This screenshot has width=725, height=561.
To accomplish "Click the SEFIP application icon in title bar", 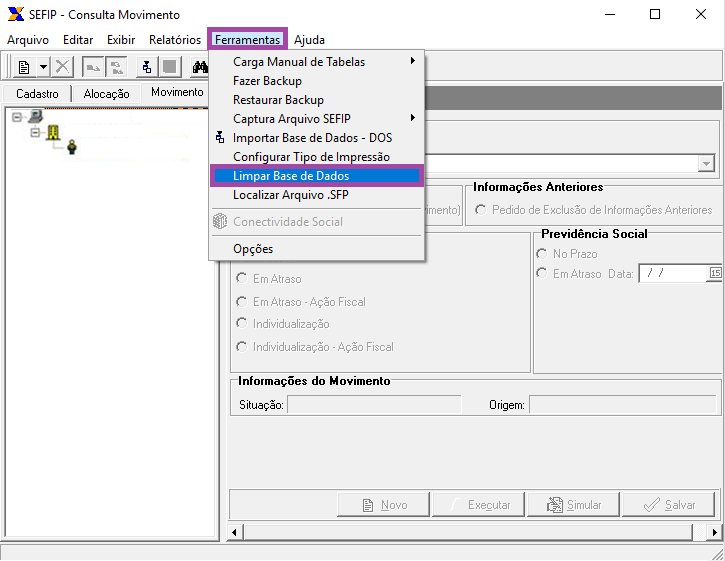I will point(15,14).
